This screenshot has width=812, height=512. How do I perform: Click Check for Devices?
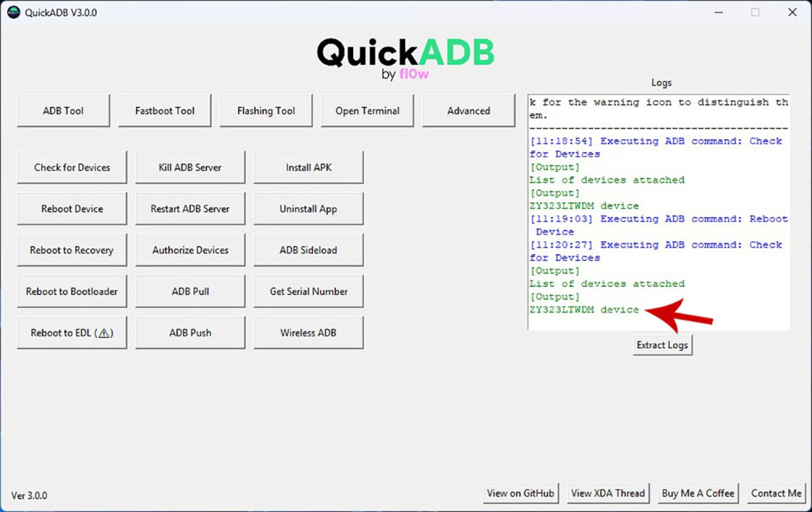point(72,167)
